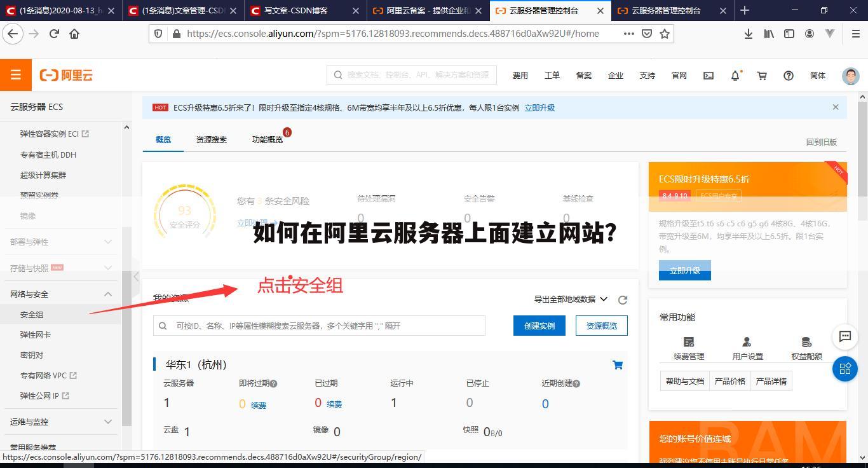The image size is (868, 468).
Task: Close the ECS upgrade banner
Action: [x=836, y=107]
